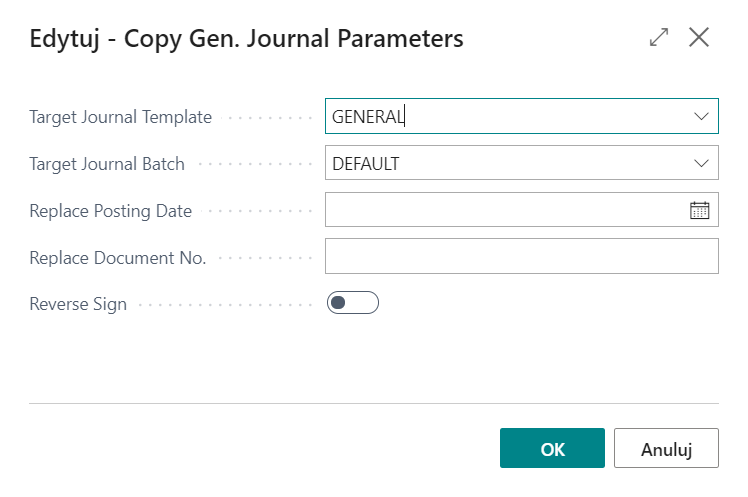Click the Replace Posting Date label
This screenshot has height=497, width=748.
(x=111, y=211)
